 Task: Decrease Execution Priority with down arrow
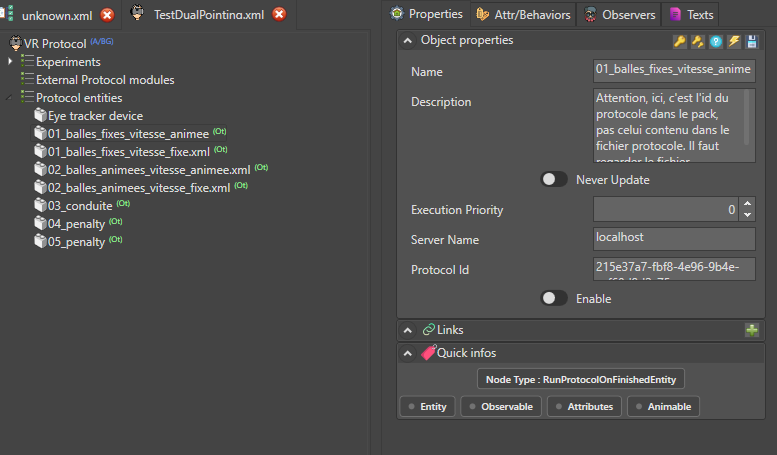[x=747, y=215]
